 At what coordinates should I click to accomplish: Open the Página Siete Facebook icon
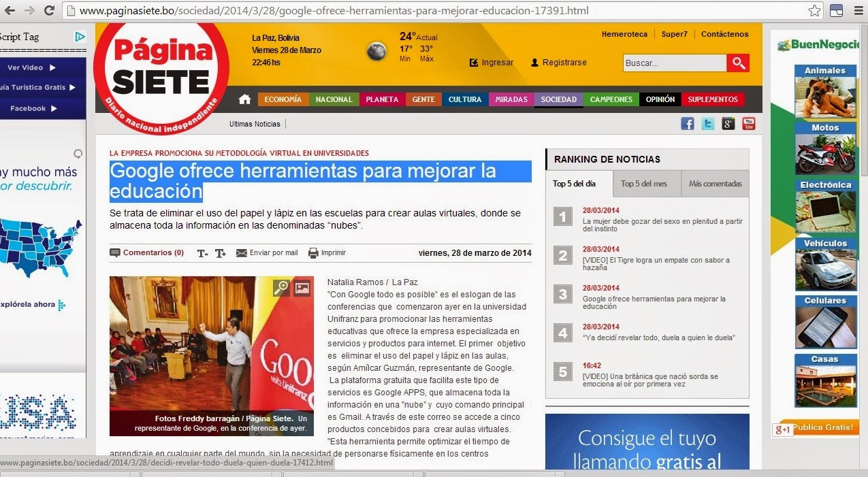tap(688, 124)
